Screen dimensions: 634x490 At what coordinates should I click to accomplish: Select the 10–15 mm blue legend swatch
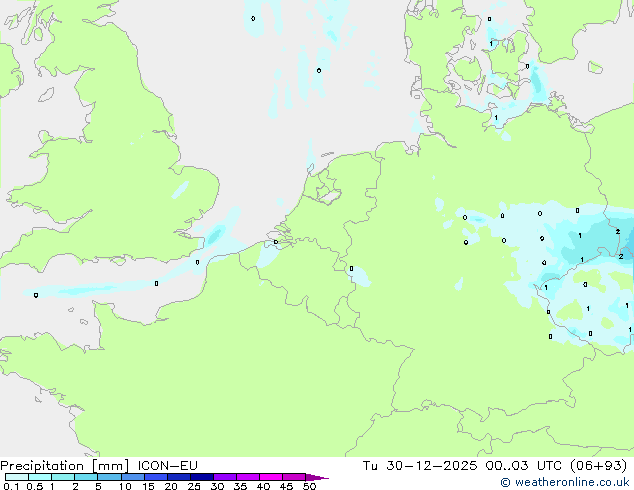(133, 477)
